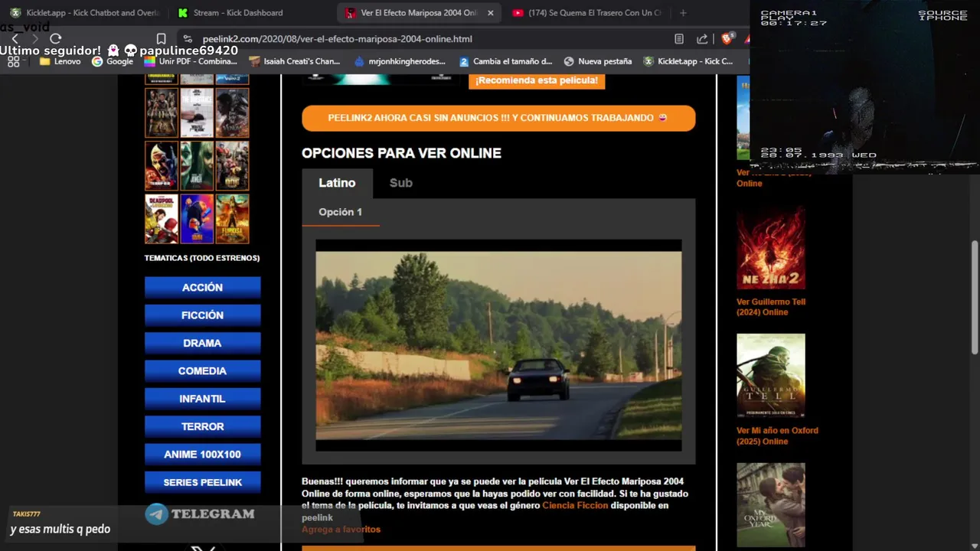Open the Furiosa poster thumbnail

coord(232,219)
